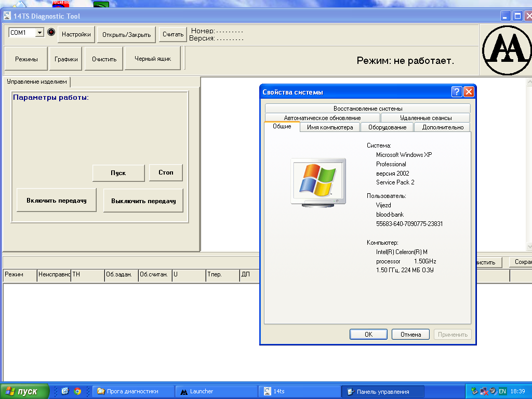This screenshot has height=399, width=532.
Task: Click Отмена in Свойства системы
Action: [x=410, y=334]
